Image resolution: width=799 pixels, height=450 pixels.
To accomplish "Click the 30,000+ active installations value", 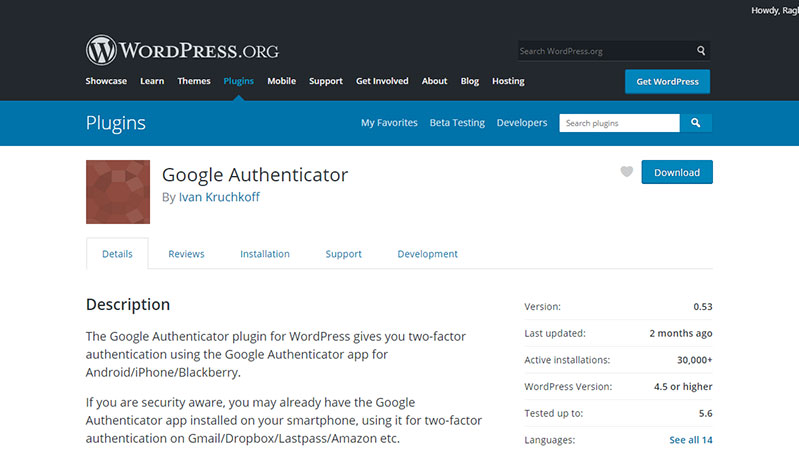I will (694, 360).
